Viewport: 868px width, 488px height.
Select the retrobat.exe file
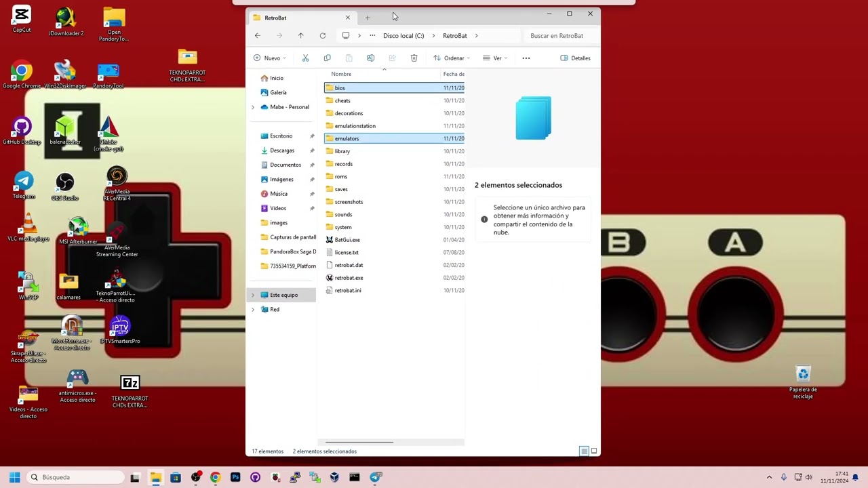tap(394, 278)
